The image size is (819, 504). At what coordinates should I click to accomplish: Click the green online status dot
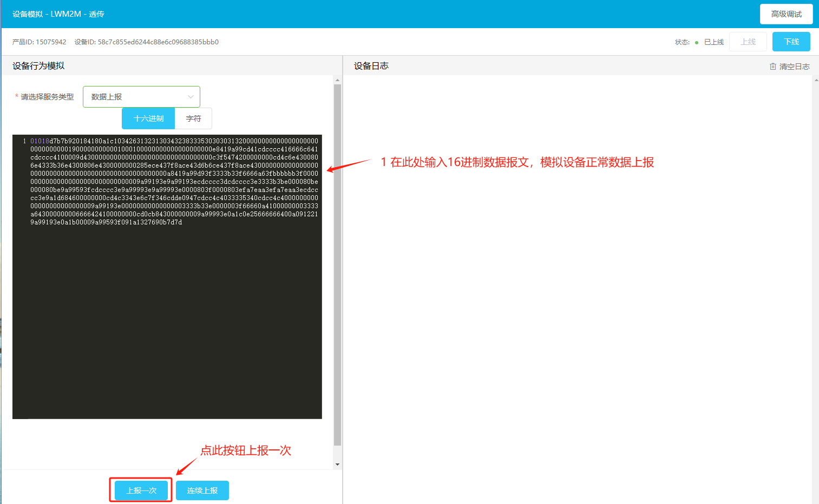coord(697,43)
